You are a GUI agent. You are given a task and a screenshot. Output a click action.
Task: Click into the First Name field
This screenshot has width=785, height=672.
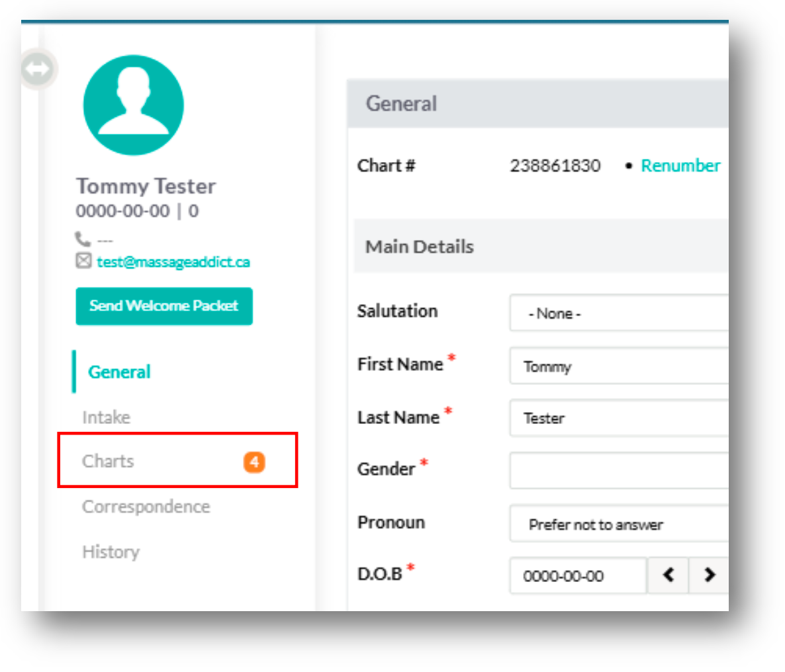pos(619,366)
